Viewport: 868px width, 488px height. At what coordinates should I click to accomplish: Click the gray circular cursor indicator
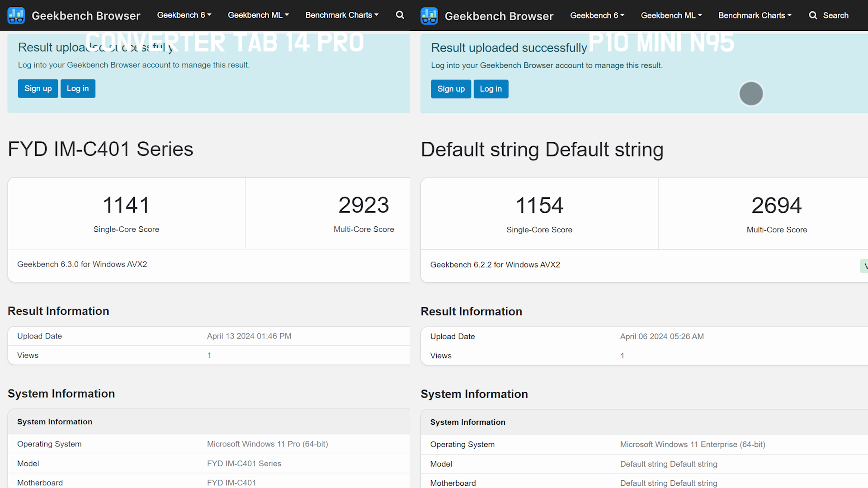(x=751, y=94)
